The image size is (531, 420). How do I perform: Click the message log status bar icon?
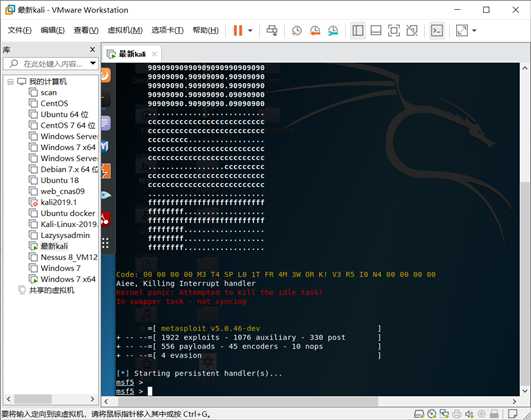513,414
